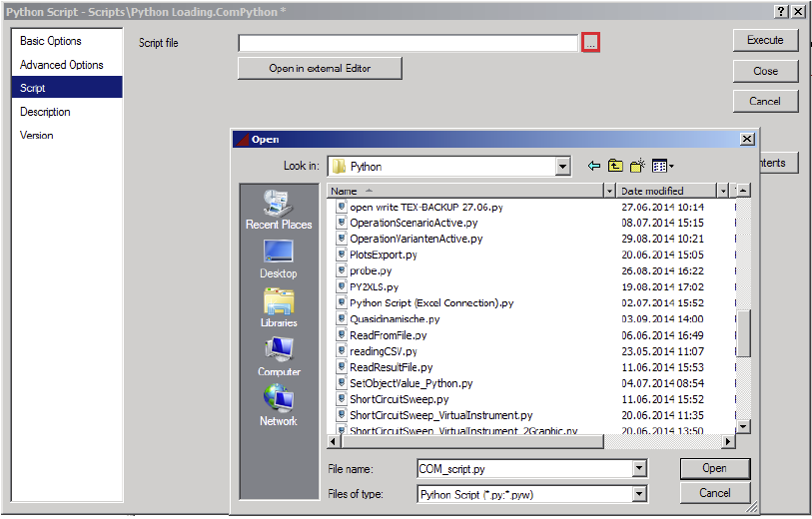Sort files by Name column header
The image size is (812, 519).
click(465, 191)
